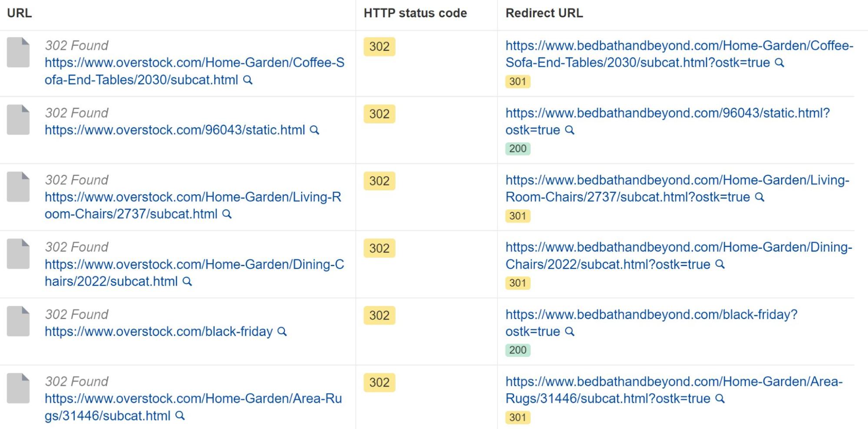Click the Redirect URL column header
The height and width of the screenshot is (429, 868).
click(544, 13)
